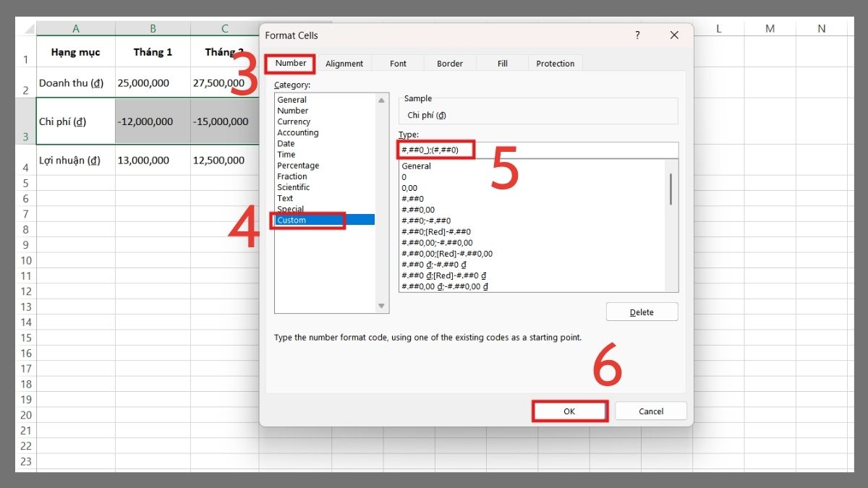Open Format Cells help with the question mark
868x488 pixels.
637,35
